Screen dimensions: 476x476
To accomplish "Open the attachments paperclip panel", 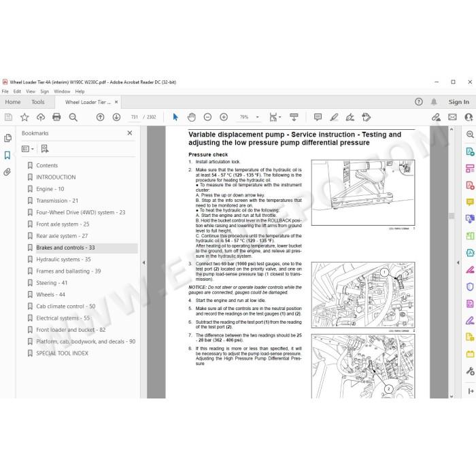I will 7,172.
